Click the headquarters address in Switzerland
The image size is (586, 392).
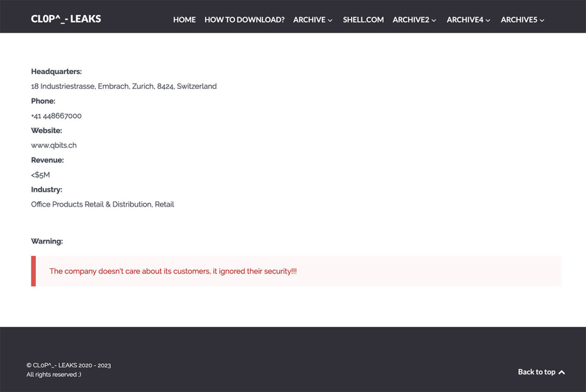click(x=124, y=86)
